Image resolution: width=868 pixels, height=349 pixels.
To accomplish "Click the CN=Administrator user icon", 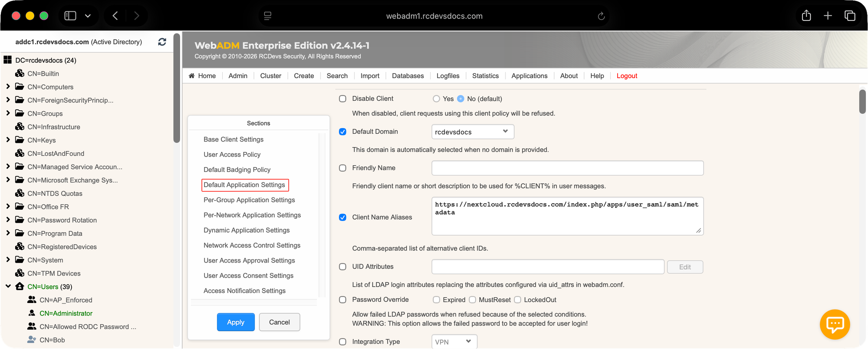I will [x=32, y=313].
